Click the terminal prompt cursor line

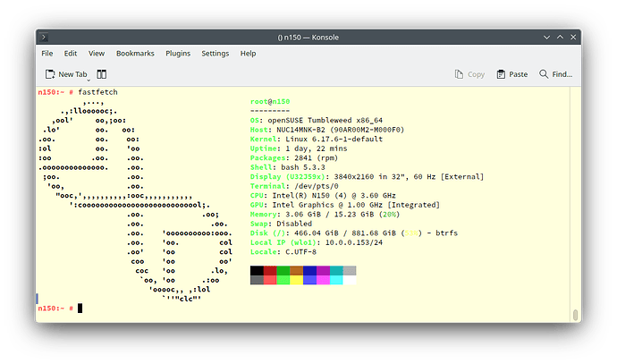(80, 308)
